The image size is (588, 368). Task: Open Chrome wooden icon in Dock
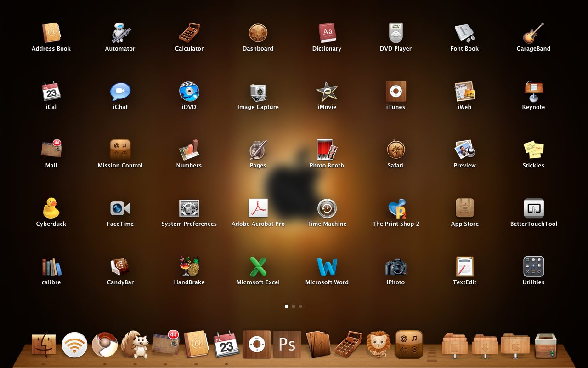(x=105, y=345)
